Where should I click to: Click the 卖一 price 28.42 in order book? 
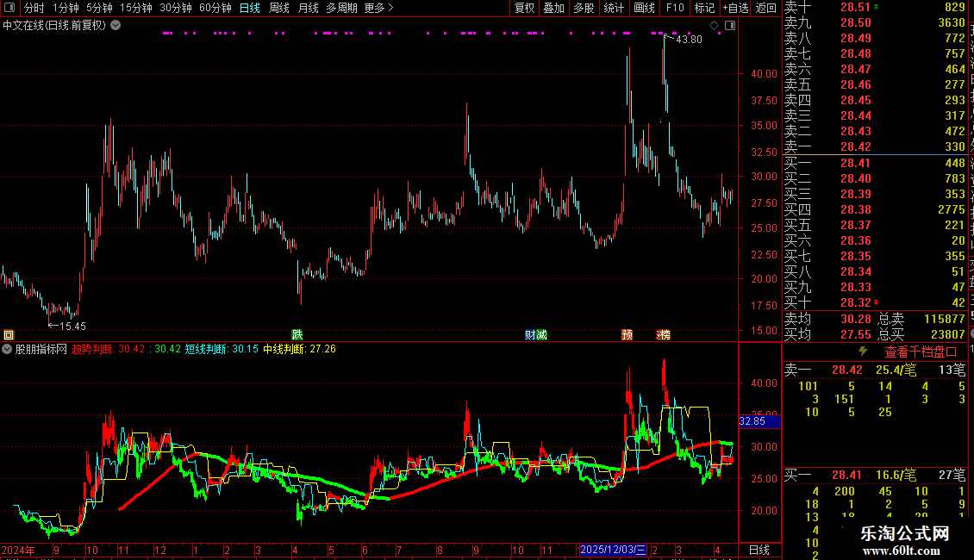click(856, 147)
